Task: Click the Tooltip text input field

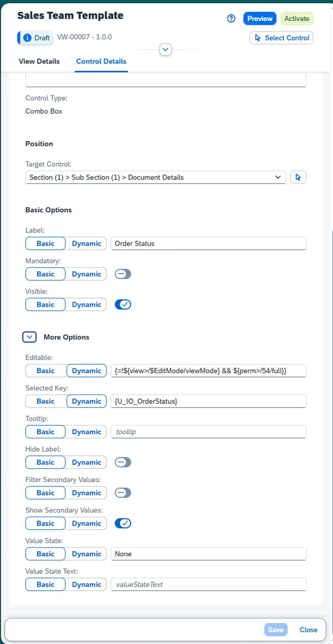Action: pos(208,432)
